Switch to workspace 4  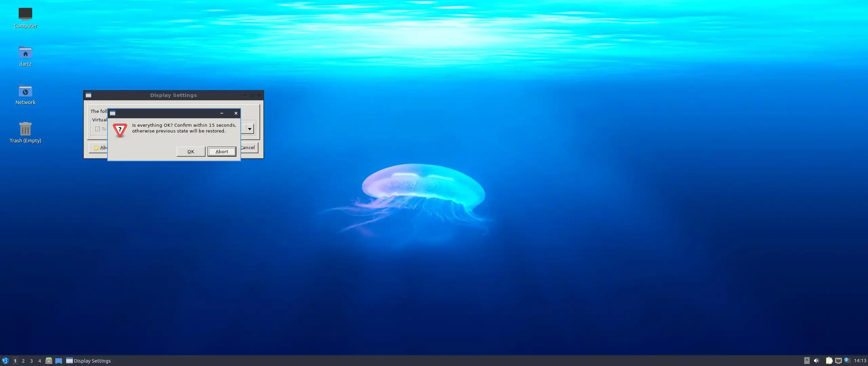pos(39,361)
